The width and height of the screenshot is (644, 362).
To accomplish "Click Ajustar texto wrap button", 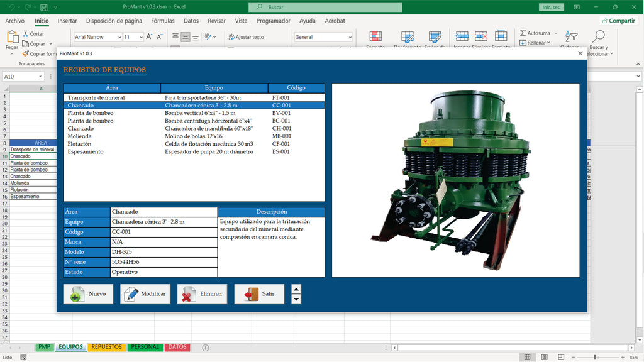I will 246,37.
